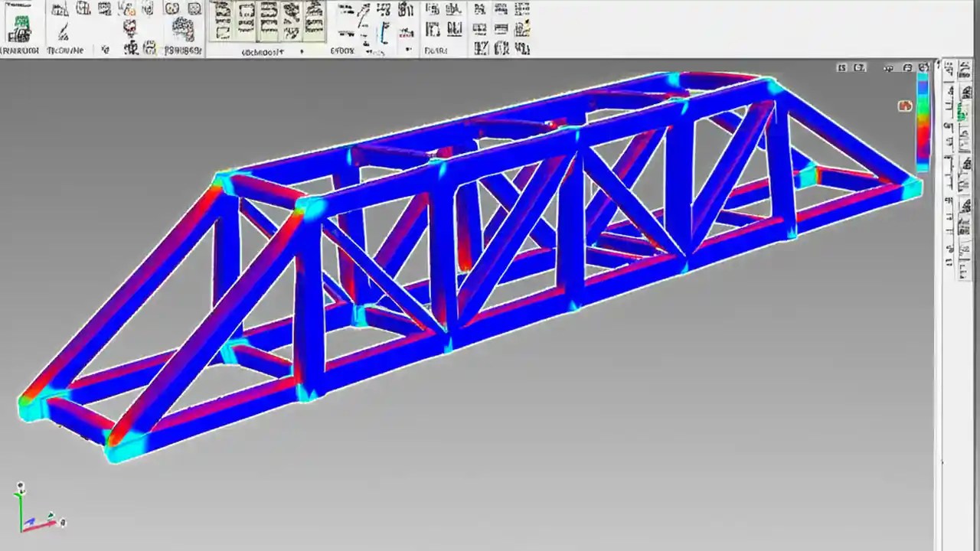Toggle the legend visibility icon near the colorbar

click(x=905, y=106)
